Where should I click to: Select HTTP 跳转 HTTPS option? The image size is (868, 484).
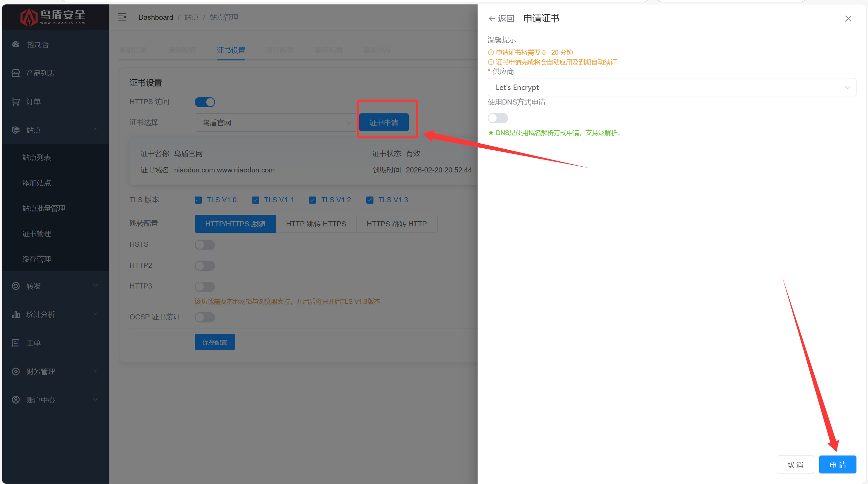pyautogui.click(x=316, y=224)
